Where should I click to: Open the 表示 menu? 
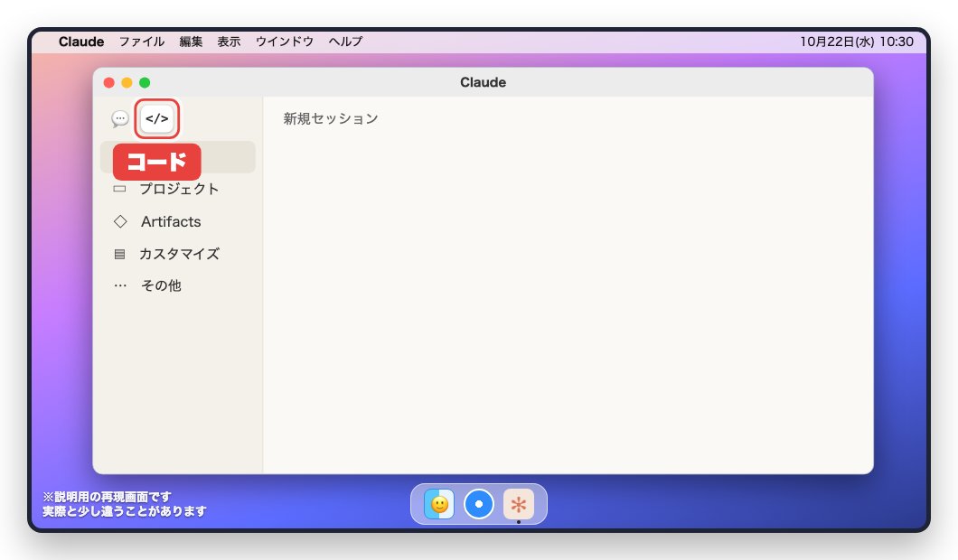point(230,42)
